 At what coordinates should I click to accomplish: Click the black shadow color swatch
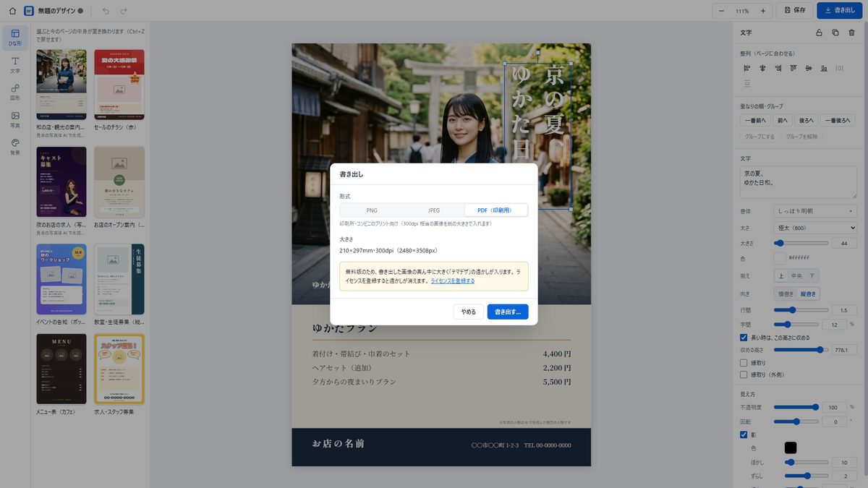pos(791,448)
